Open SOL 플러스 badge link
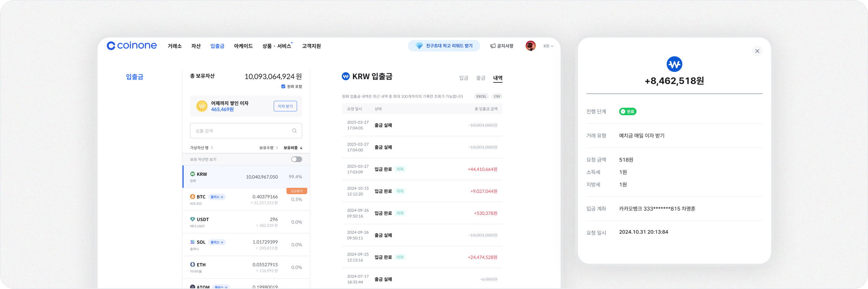 (x=217, y=242)
